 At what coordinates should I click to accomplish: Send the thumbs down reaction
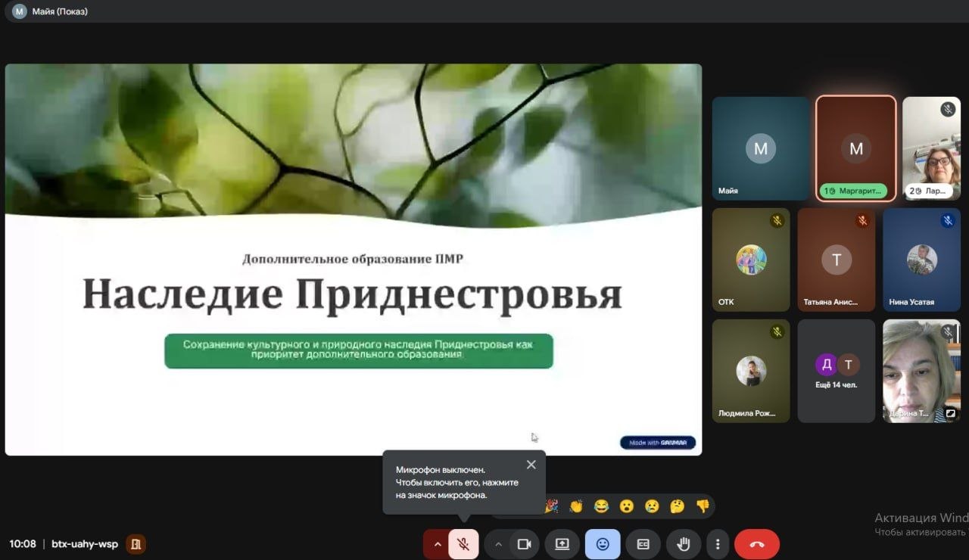[702, 506]
